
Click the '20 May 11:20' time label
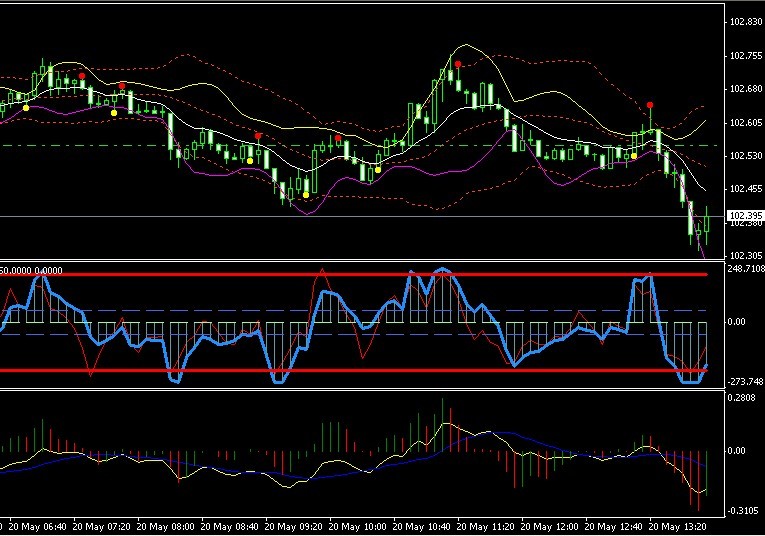[485, 527]
